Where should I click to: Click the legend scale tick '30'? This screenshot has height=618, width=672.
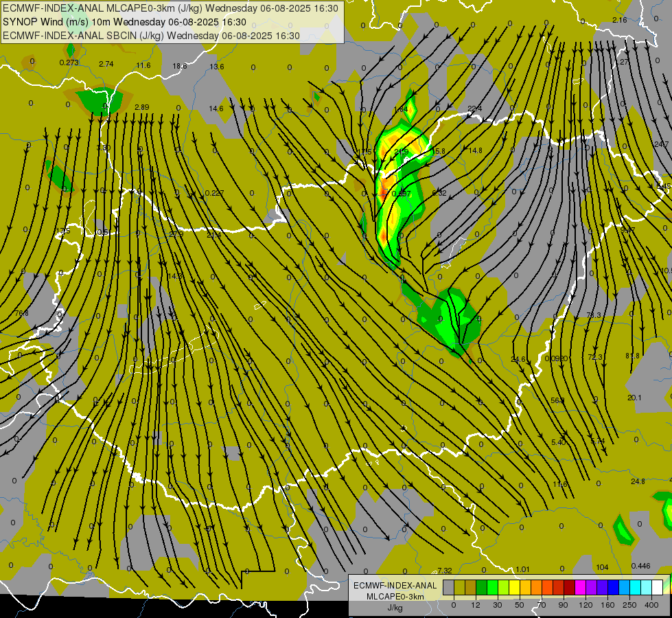click(498, 605)
